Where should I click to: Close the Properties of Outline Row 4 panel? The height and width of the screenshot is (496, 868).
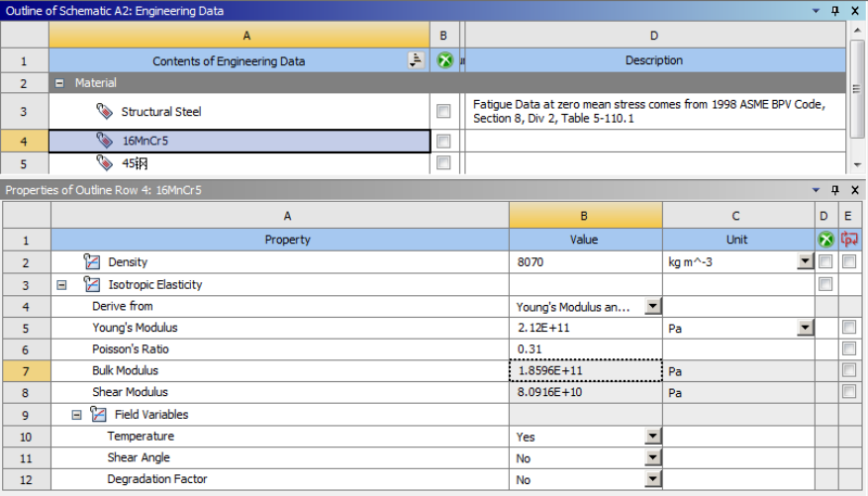[855, 190]
